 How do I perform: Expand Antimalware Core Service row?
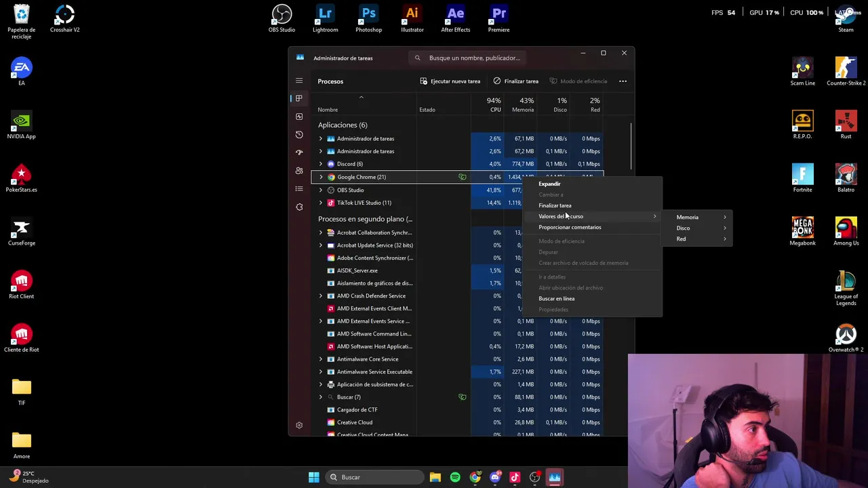click(321, 359)
